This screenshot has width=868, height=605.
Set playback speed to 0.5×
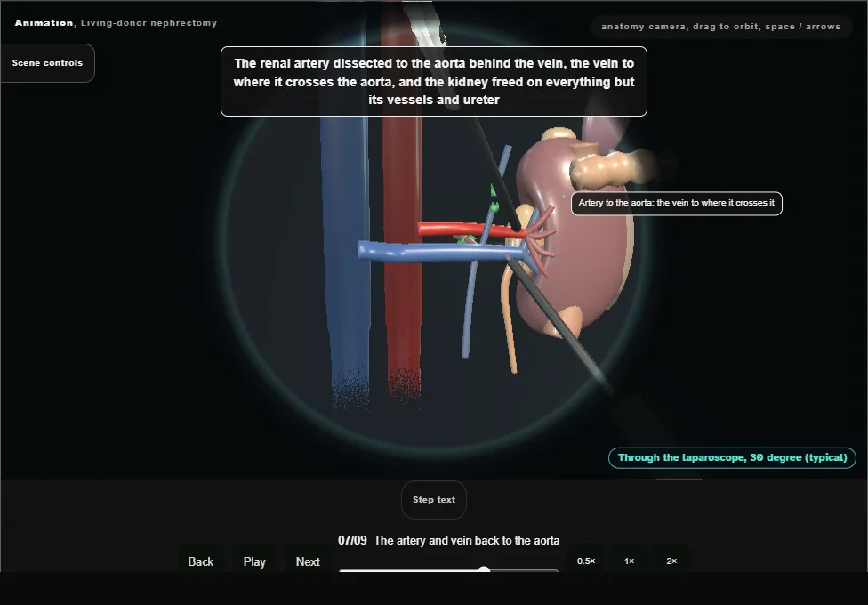pyautogui.click(x=586, y=561)
